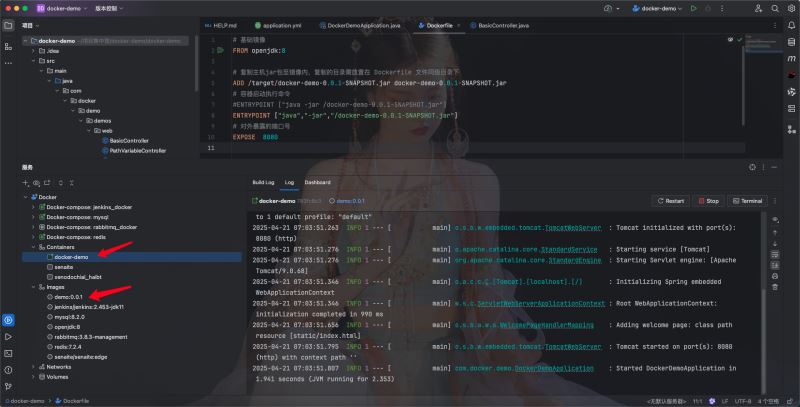Open the Notifications bell icon
This screenshot has width=800, height=407.
791,26
